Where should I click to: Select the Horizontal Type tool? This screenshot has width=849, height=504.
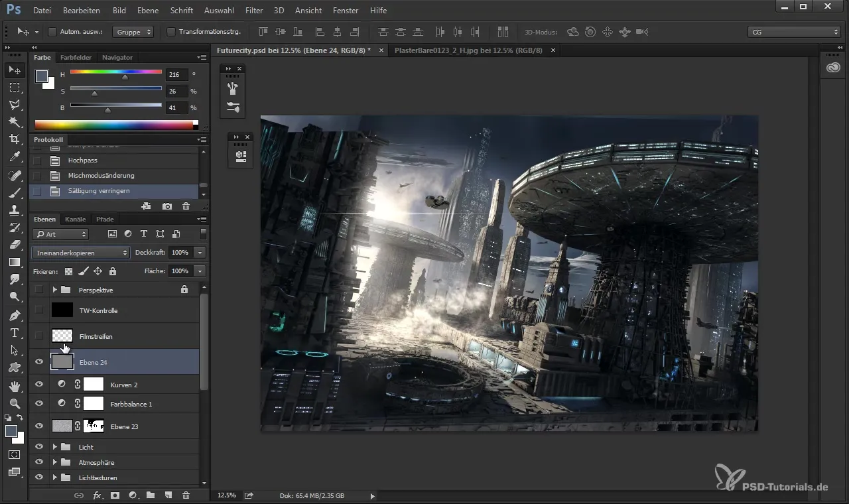tap(14, 333)
